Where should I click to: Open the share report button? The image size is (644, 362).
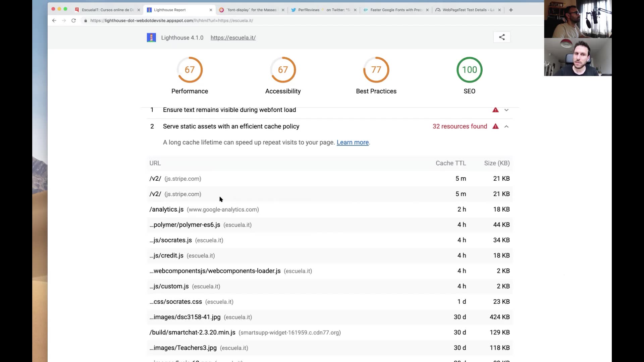click(x=502, y=37)
